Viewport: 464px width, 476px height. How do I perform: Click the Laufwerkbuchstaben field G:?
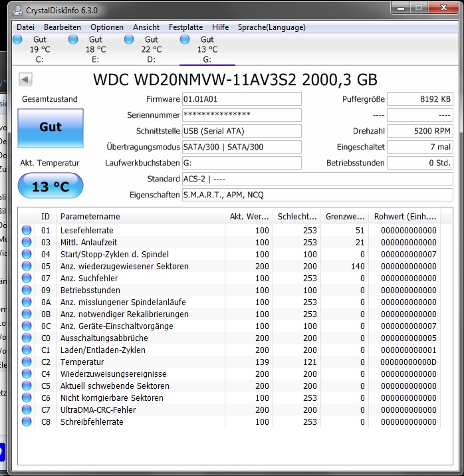242,163
